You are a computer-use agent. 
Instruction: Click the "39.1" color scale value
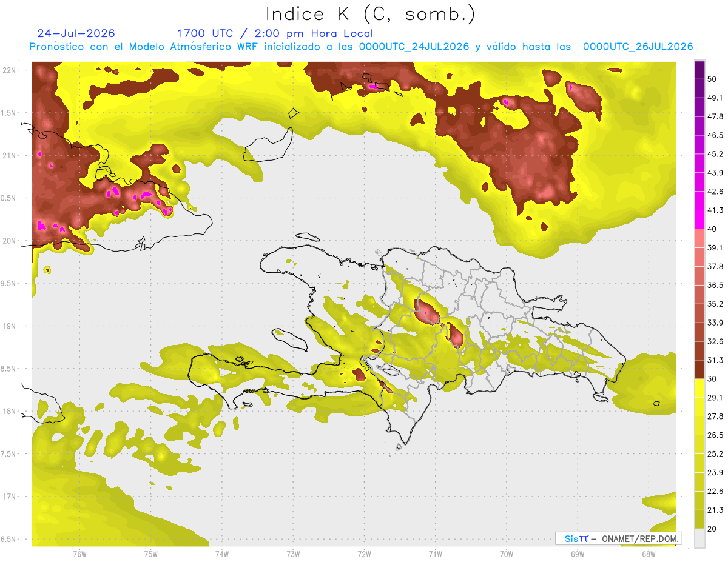tap(715, 247)
